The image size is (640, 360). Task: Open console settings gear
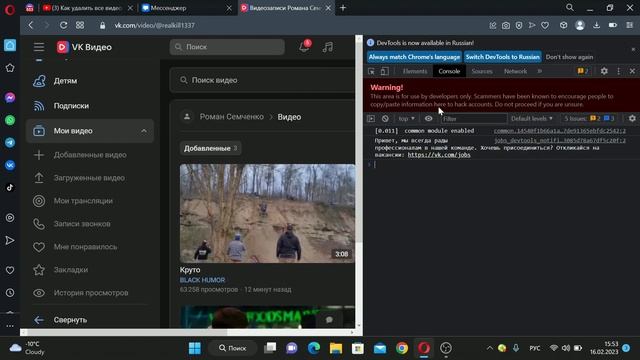[x=632, y=119]
